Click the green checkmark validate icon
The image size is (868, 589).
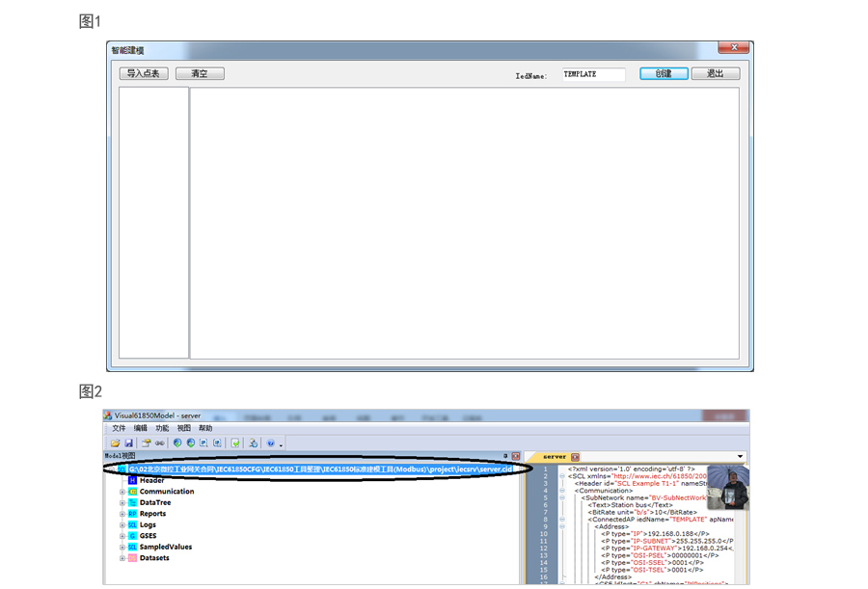pyautogui.click(x=234, y=442)
